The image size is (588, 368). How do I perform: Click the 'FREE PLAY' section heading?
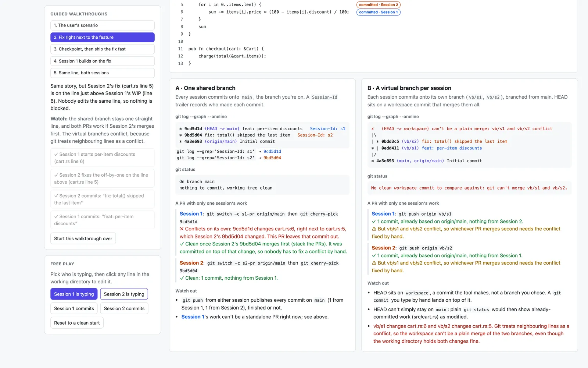coord(62,264)
